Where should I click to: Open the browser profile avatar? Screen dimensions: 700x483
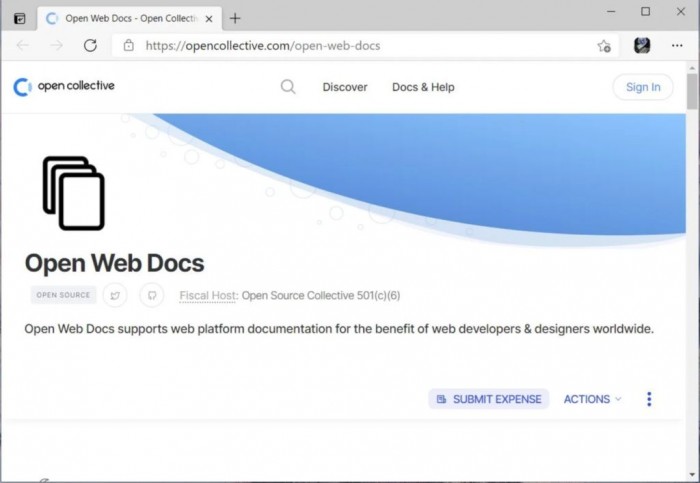pos(642,45)
